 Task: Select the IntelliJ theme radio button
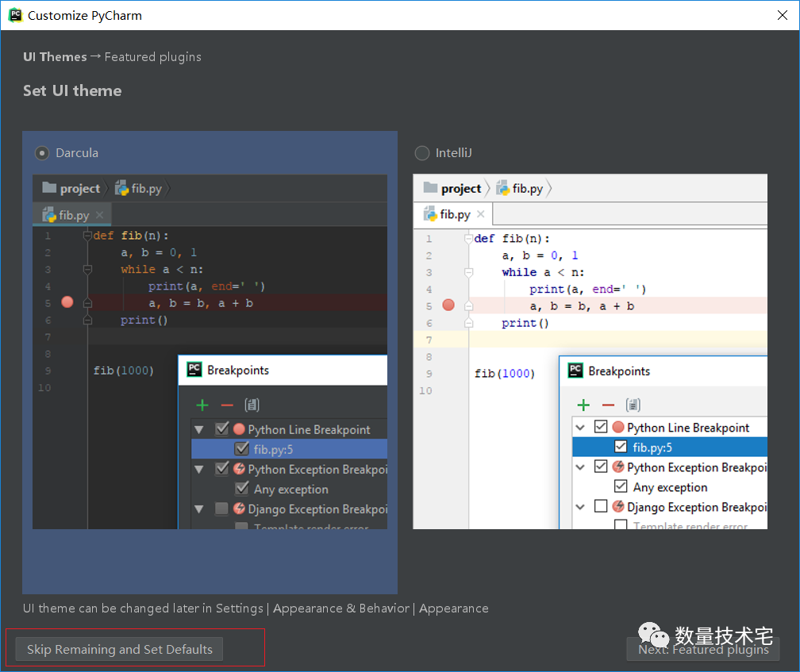(422, 152)
